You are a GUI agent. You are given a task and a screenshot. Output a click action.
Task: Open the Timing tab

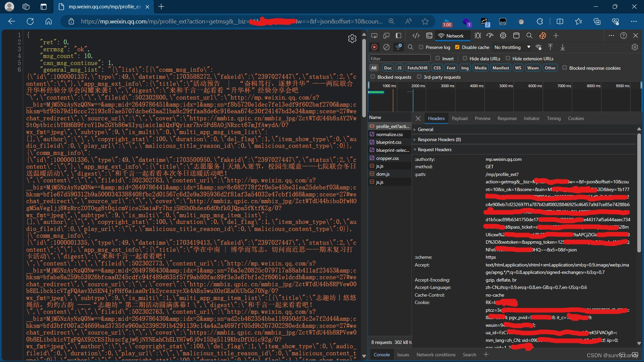[553, 118]
